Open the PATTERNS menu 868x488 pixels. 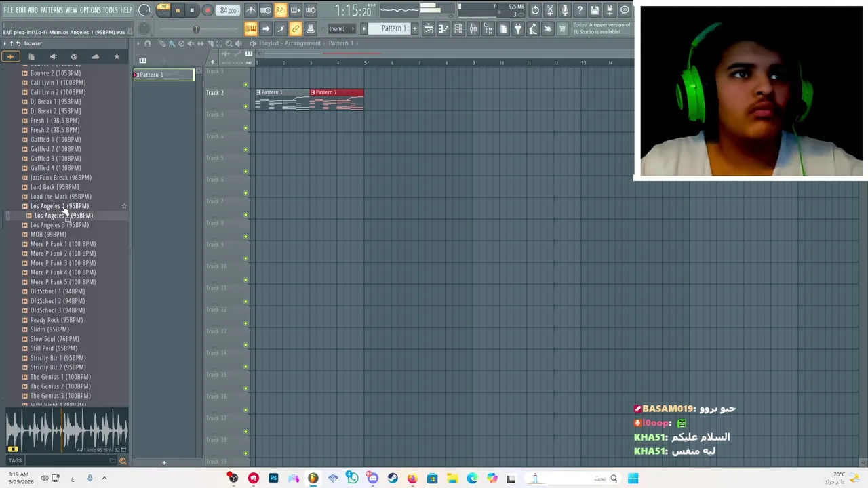click(52, 10)
